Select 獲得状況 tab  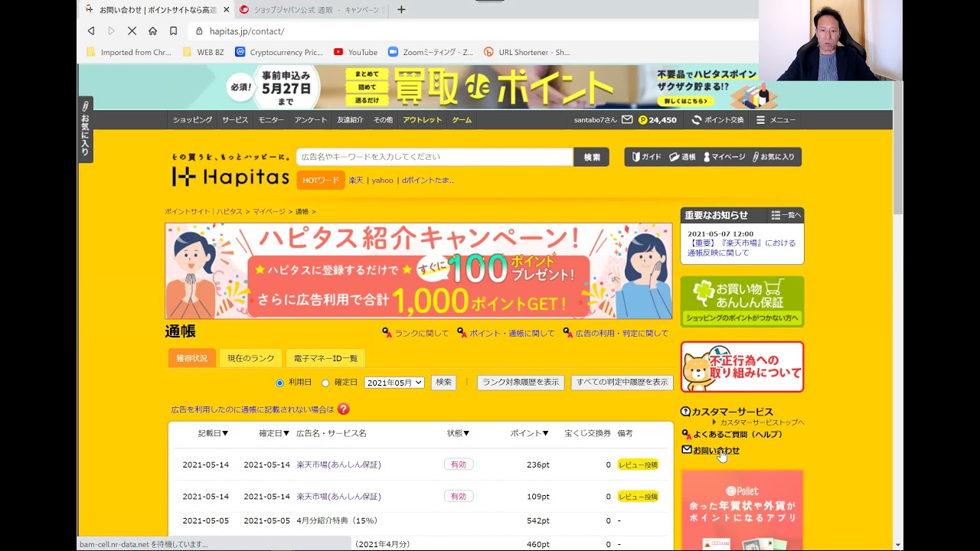pos(191,358)
